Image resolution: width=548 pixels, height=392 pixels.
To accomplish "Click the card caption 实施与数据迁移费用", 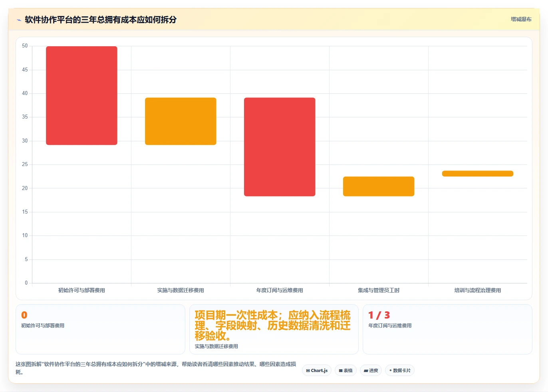I will point(216,346).
